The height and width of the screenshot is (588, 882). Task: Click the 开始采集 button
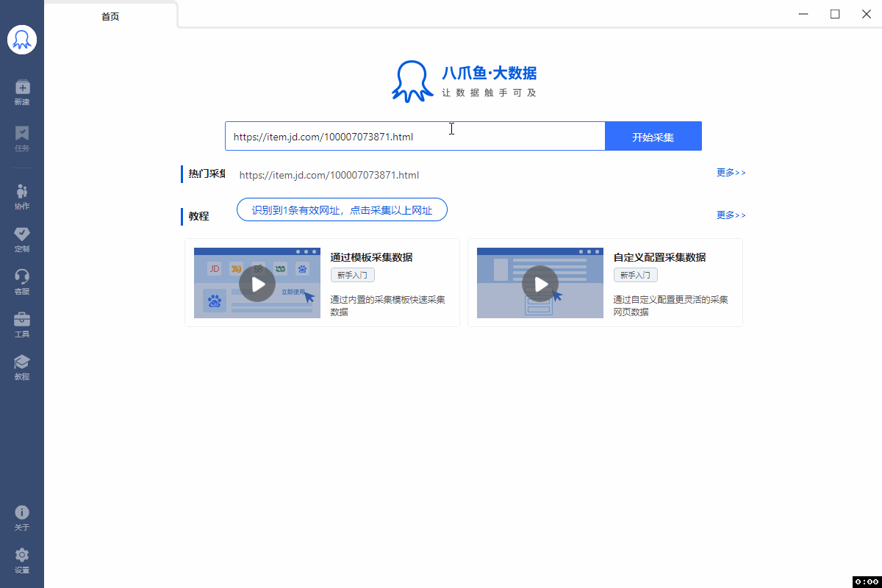click(653, 137)
